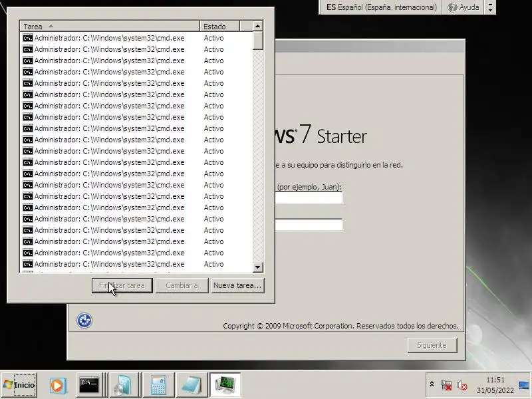Click the task list scrollbar down arrow
The width and height of the screenshot is (532, 399).
(x=258, y=267)
